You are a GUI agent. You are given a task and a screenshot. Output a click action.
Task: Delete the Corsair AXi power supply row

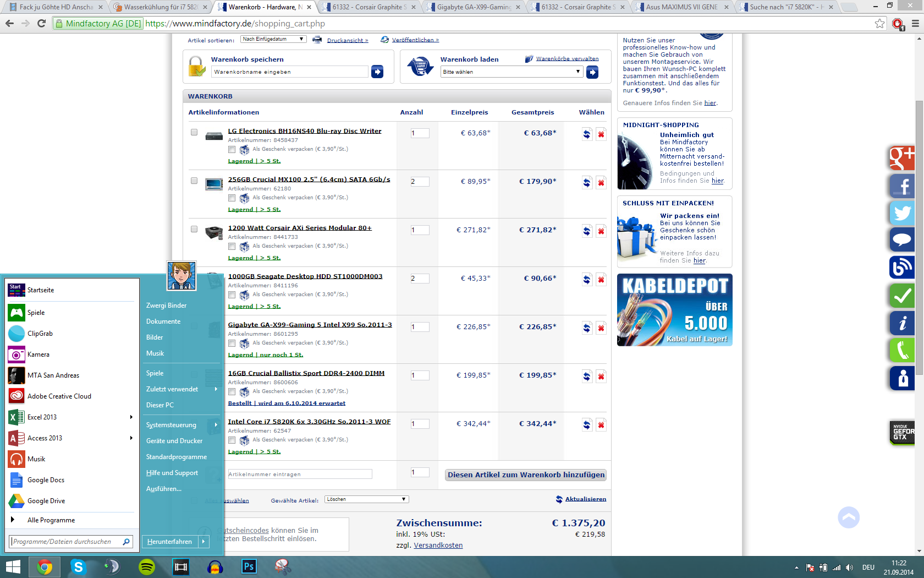click(x=601, y=231)
